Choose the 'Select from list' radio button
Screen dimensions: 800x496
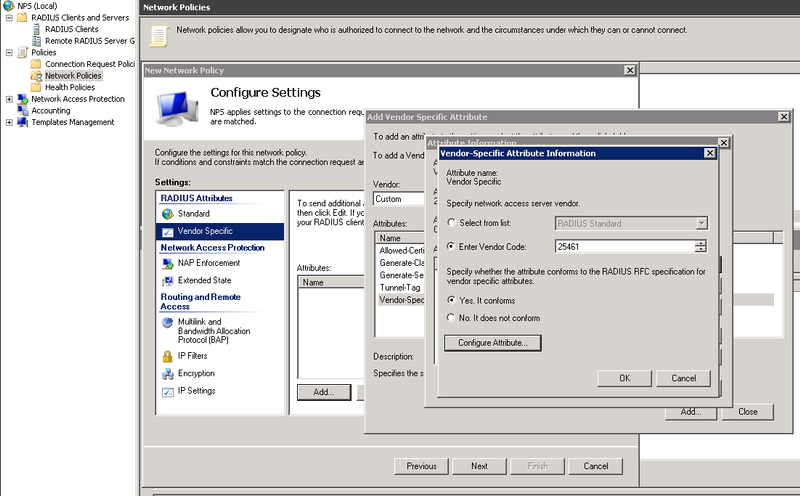[452, 223]
